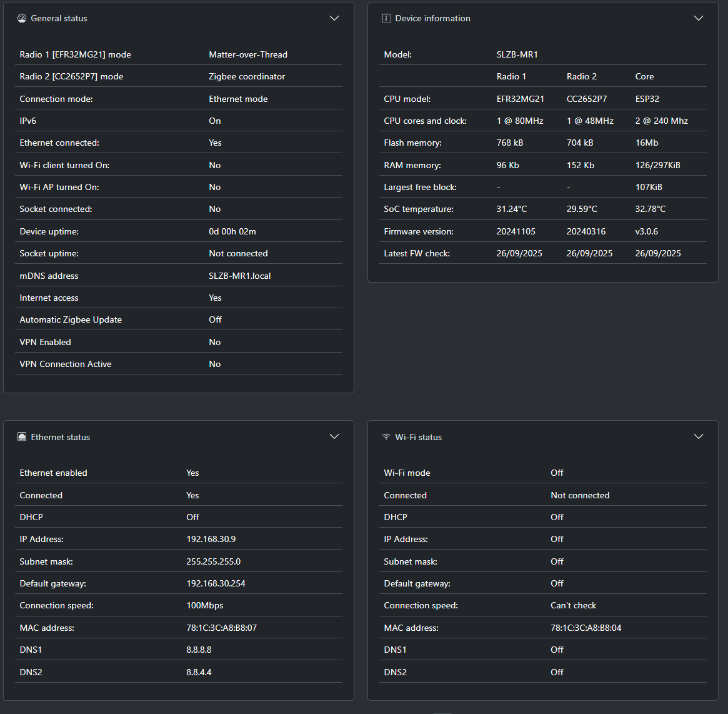
Task: Click the Core firmware version v3.0.6
Action: point(646,231)
